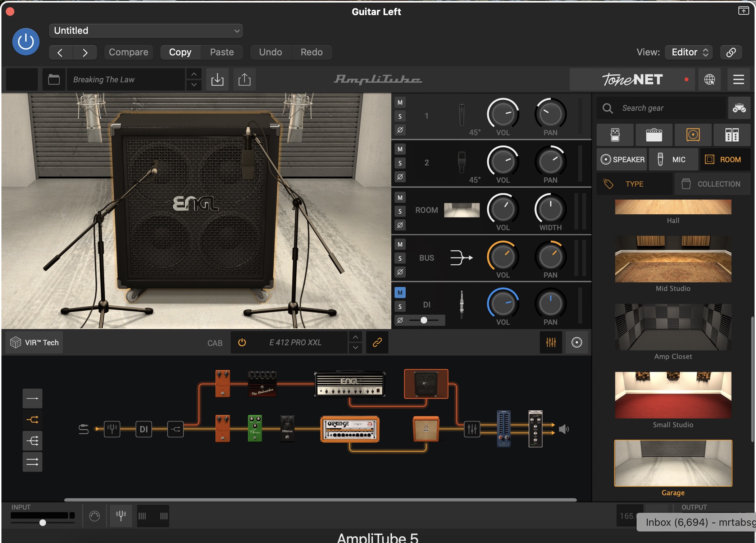Open the VIR Tech view

point(35,342)
